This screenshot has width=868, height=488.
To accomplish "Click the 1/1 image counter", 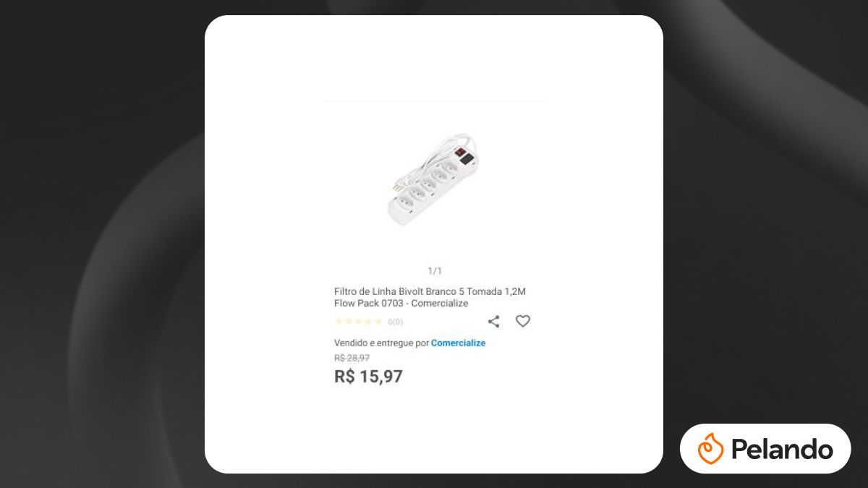I will click(434, 271).
